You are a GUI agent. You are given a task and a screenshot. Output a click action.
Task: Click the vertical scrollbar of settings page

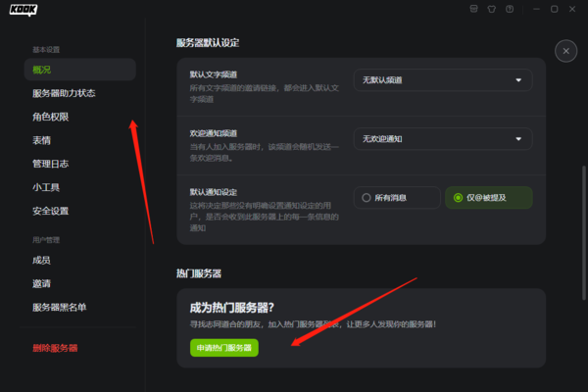(584, 232)
